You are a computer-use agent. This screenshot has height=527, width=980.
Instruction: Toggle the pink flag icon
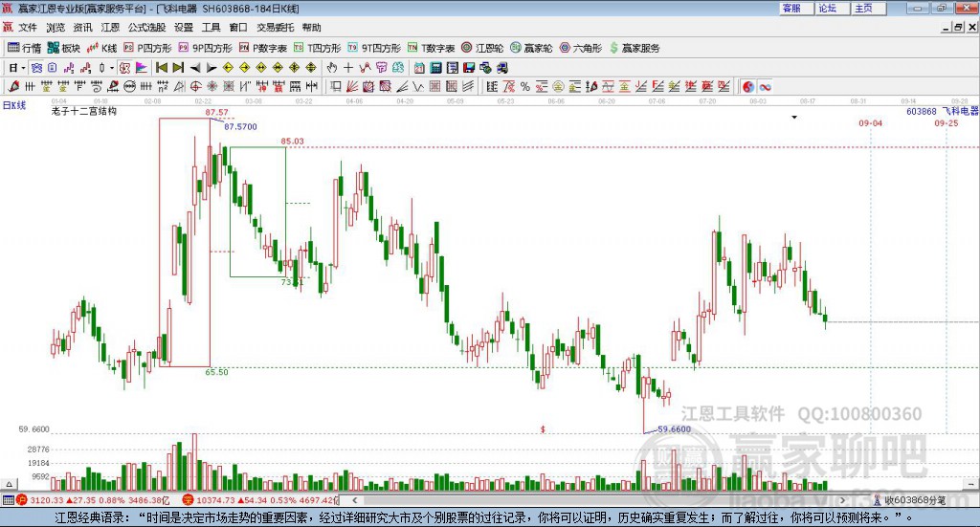pos(142,68)
